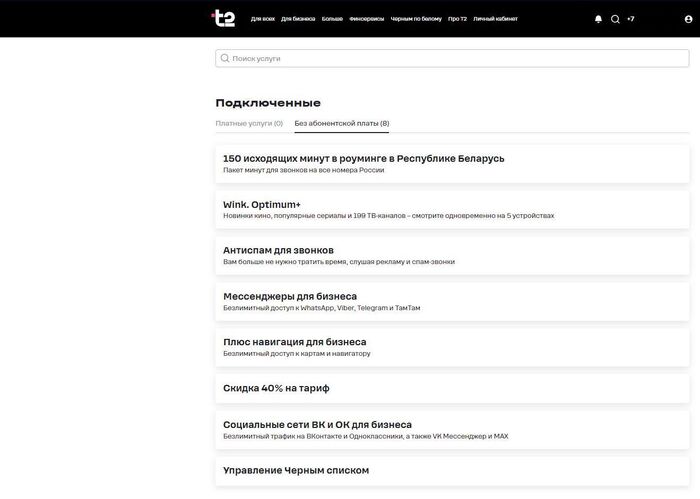The height and width of the screenshot is (499, 700).
Task: Open the "Wink. Optimum+" service card
Action: [x=450, y=208]
